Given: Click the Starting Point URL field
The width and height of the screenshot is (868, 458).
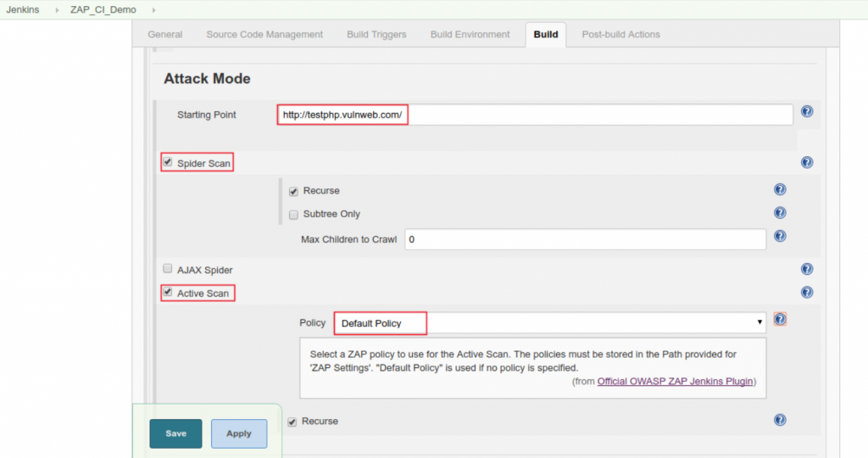Looking at the screenshot, I should point(534,114).
